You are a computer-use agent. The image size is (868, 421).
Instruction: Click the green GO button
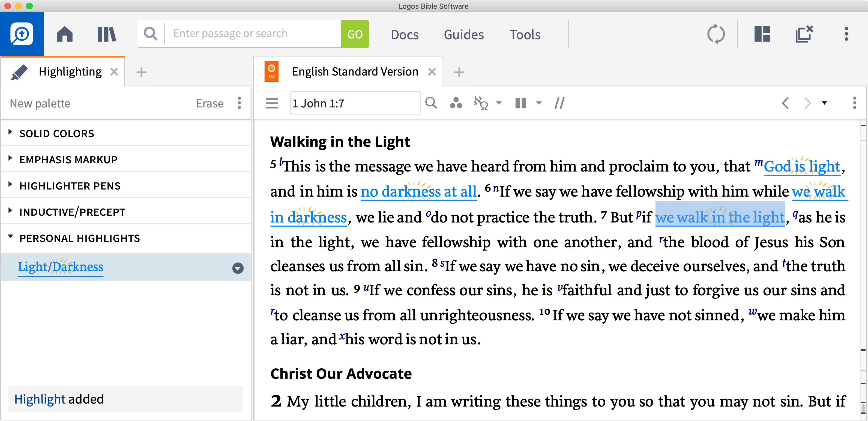pyautogui.click(x=355, y=34)
